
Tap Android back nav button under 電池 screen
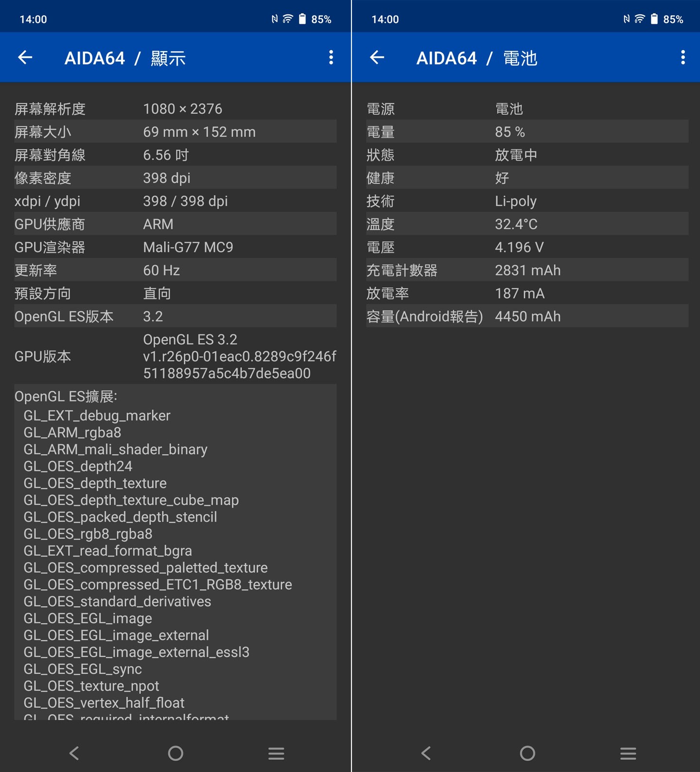[x=426, y=754]
